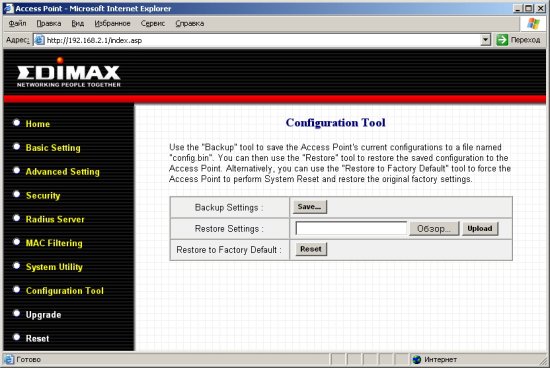The height and width of the screenshot is (368, 550).
Task: Click the bullet next to Security
Action: [16, 194]
